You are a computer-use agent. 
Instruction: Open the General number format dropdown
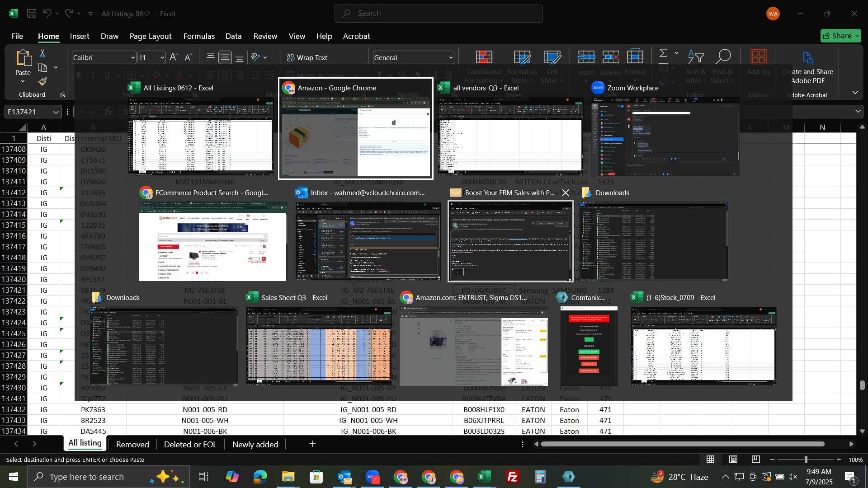tap(451, 57)
